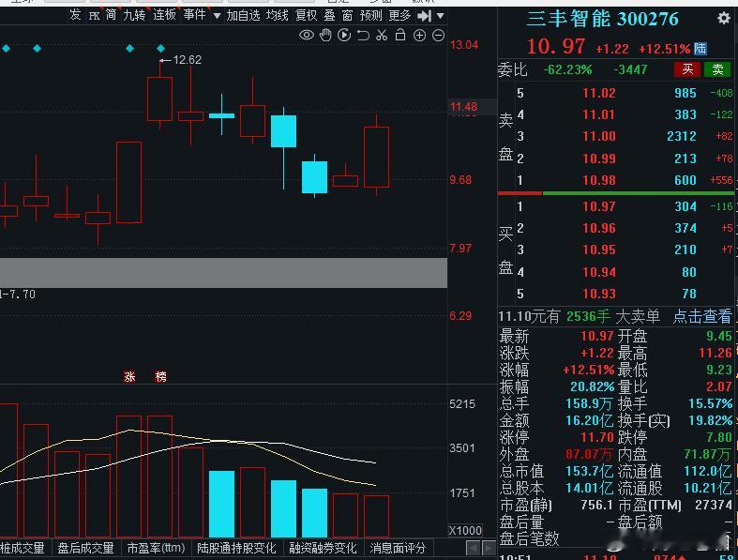Click the red-green buy/sell ratio bar
738x560 pixels.
pos(615,193)
